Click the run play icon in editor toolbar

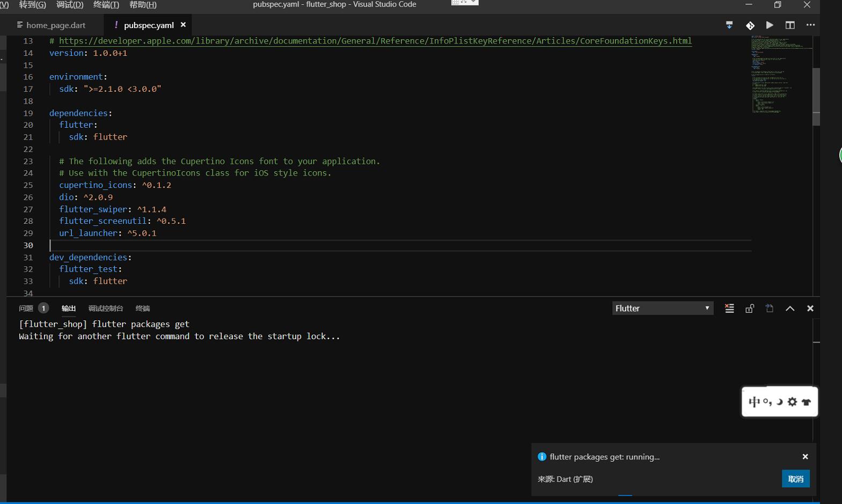tap(770, 25)
